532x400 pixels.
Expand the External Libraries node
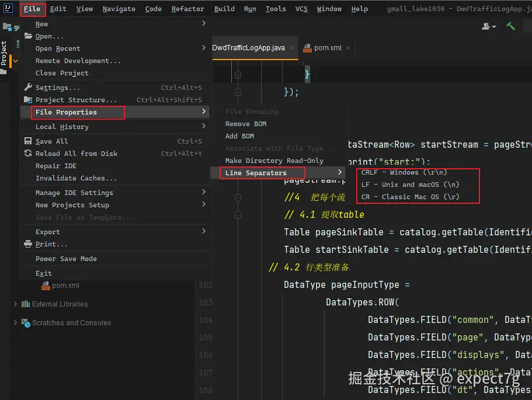tap(15, 304)
